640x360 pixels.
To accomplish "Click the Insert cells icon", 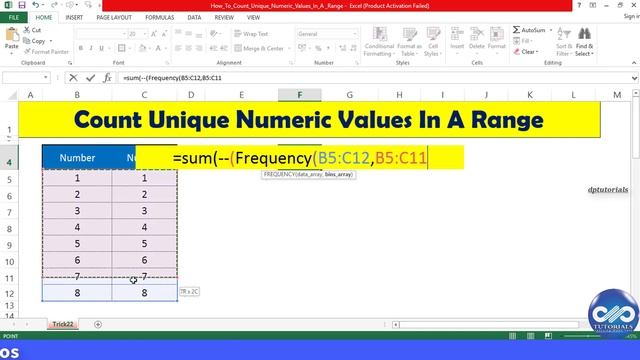I will (457, 39).
